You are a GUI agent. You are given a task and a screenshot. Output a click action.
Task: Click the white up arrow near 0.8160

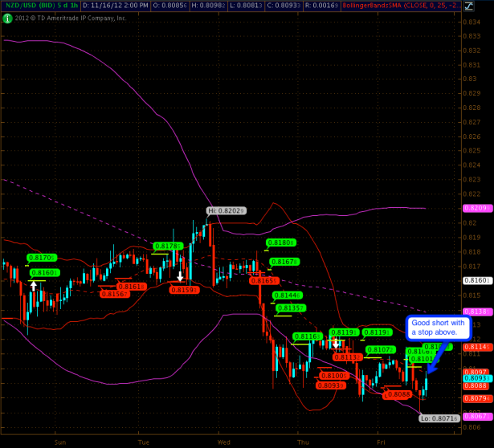(x=33, y=284)
